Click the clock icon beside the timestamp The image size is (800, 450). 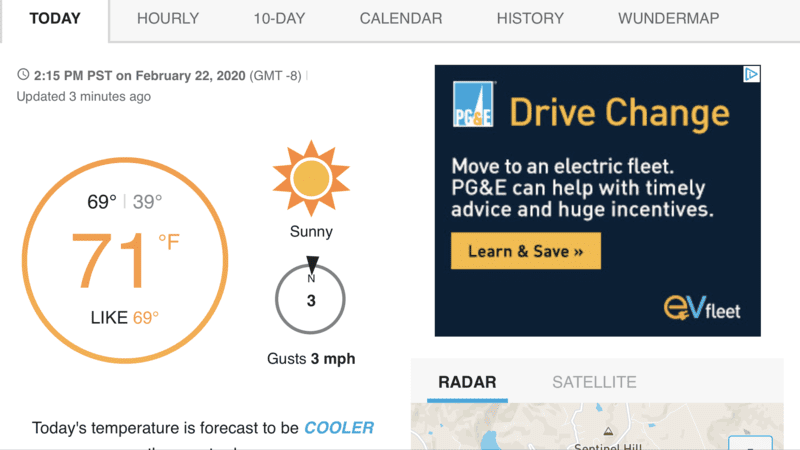(x=23, y=74)
